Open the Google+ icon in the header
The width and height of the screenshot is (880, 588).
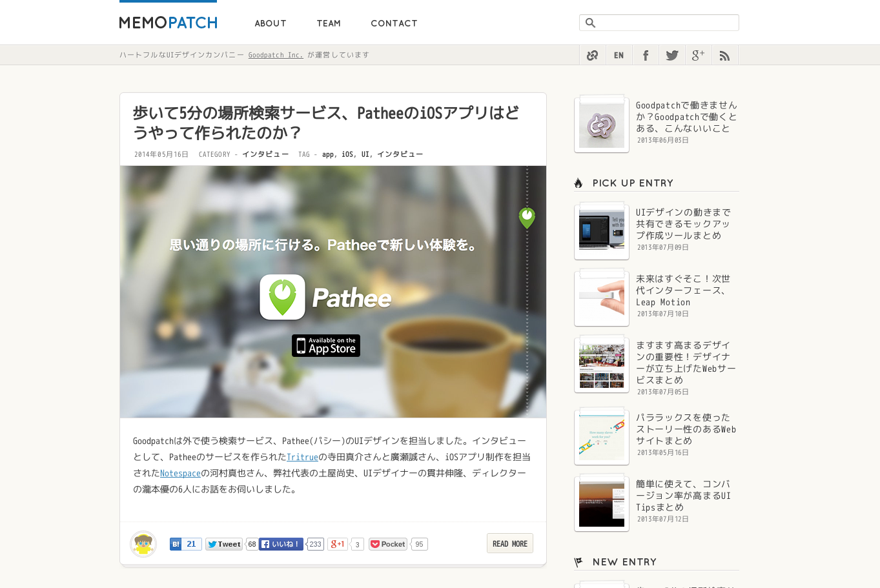698,56
